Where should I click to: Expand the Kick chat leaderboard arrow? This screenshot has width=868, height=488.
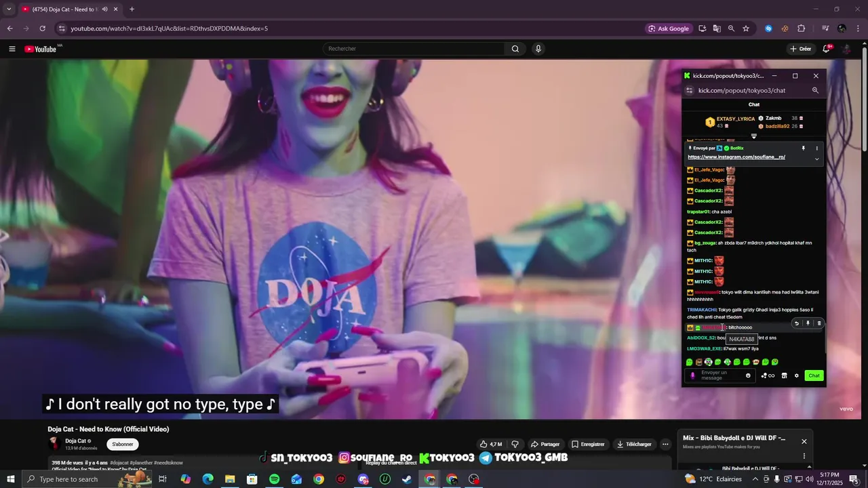[753, 136]
